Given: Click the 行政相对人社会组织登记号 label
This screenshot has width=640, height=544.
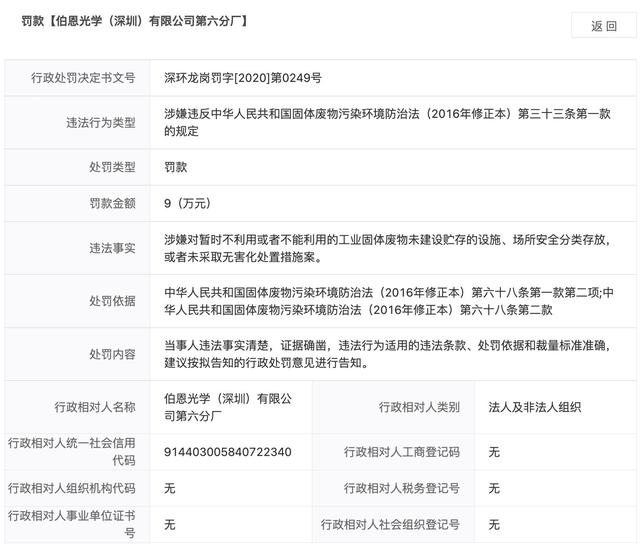Looking at the screenshot, I should coord(390,524).
